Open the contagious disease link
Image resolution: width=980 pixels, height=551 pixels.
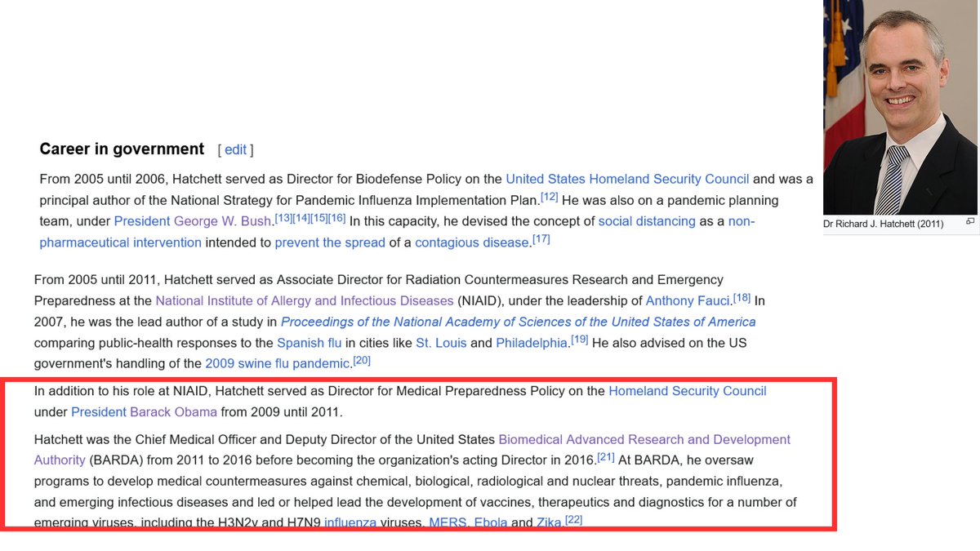point(471,242)
